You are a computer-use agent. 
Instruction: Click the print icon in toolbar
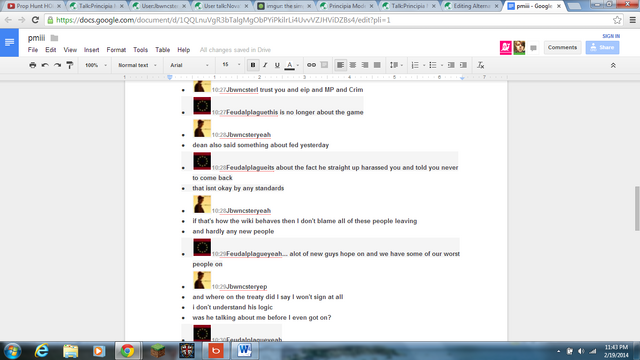point(33,65)
